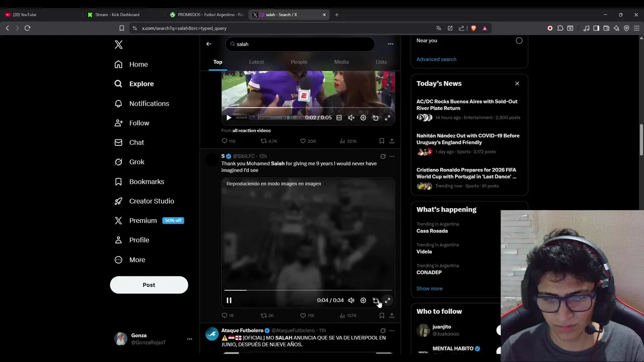
Task: Expand the More sidebar menu
Action: 129,260
